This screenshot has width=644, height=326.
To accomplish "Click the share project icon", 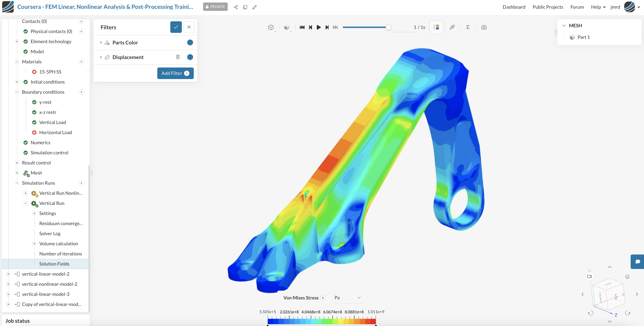I will 235,7.
